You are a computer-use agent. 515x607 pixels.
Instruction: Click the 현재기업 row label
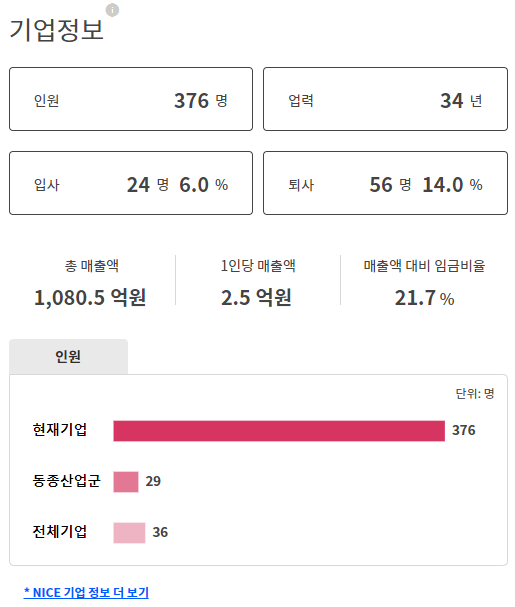[x=60, y=430]
